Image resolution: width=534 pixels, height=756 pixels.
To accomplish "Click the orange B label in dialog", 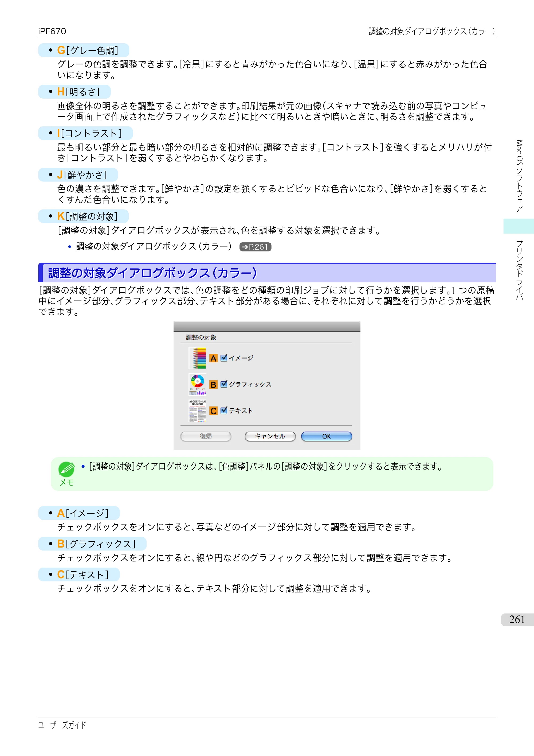I will [x=214, y=385].
